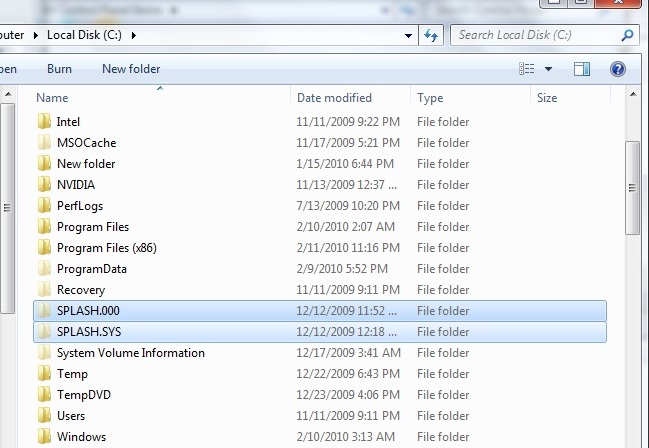Viewport: 649px width, 448px height.
Task: Select the Recovery folder name
Action: point(81,290)
